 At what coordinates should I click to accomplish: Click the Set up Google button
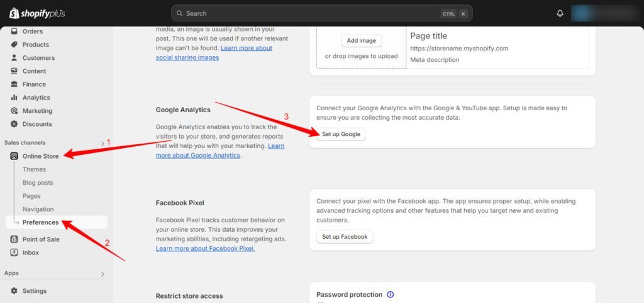coord(341,134)
